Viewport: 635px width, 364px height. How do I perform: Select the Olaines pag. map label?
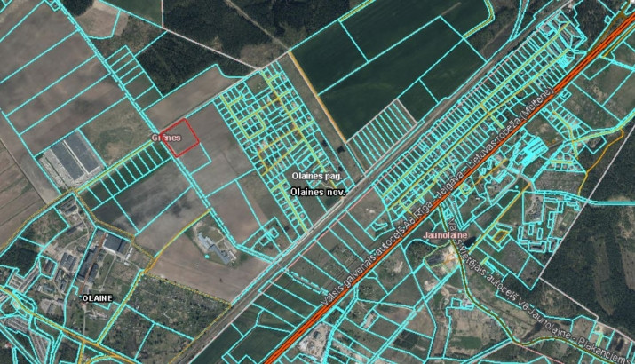pos(317,177)
